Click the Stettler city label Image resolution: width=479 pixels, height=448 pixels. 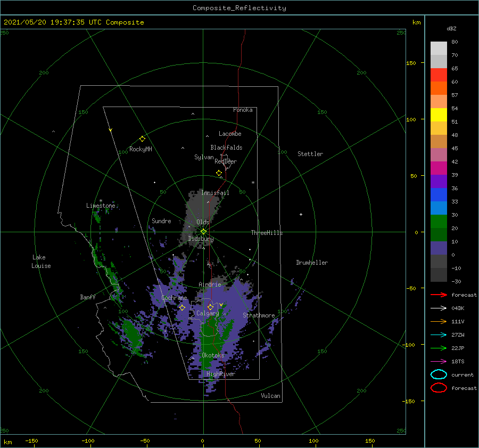(310, 154)
